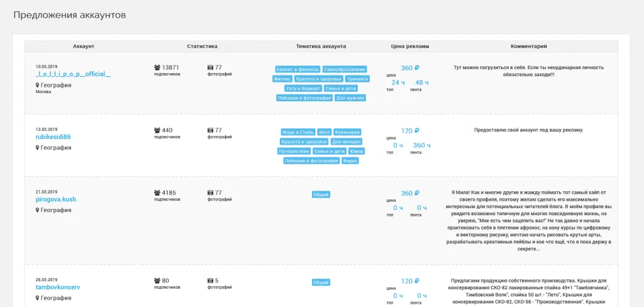Image resolution: width=644 pixels, height=307 pixels.
Task: Click the 48 ч feed duration value
Action: tap(422, 82)
